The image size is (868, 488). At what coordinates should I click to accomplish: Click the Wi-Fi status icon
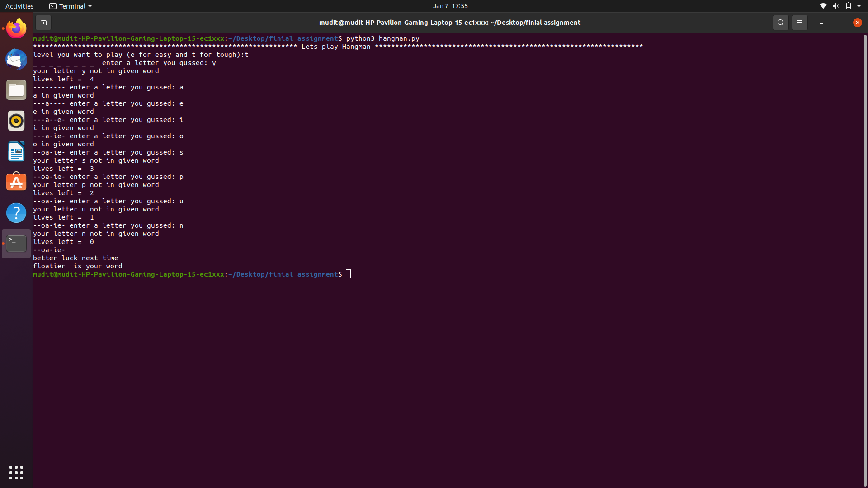click(823, 6)
